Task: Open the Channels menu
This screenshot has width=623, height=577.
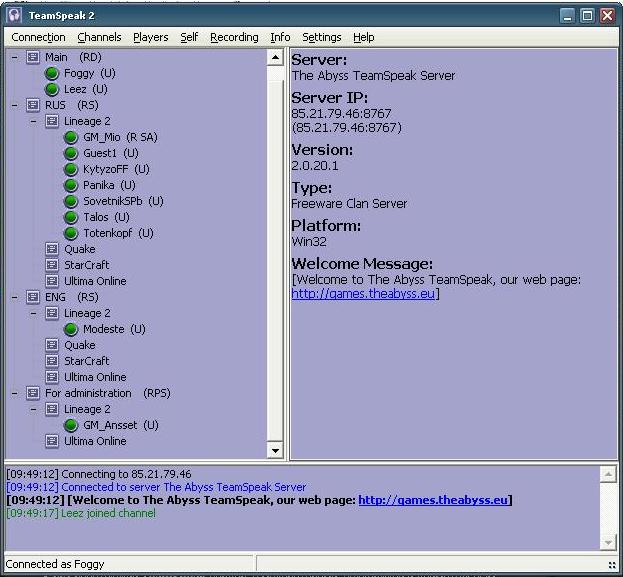Action: tap(99, 37)
